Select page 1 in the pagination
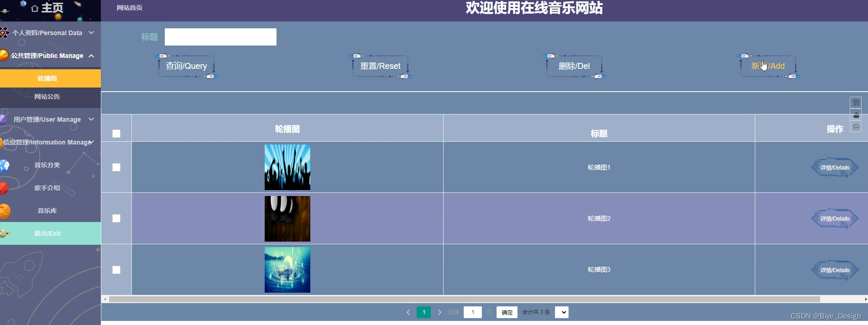868x325 pixels. pos(424,312)
